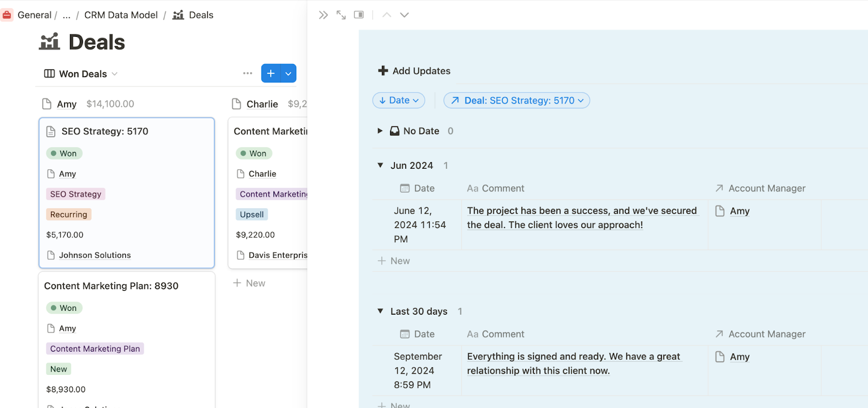Switch the peek layout mode icon

pos(359,15)
